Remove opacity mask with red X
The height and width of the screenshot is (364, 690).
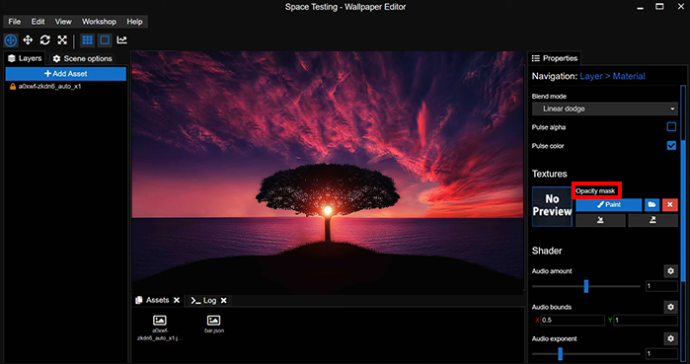click(x=670, y=205)
